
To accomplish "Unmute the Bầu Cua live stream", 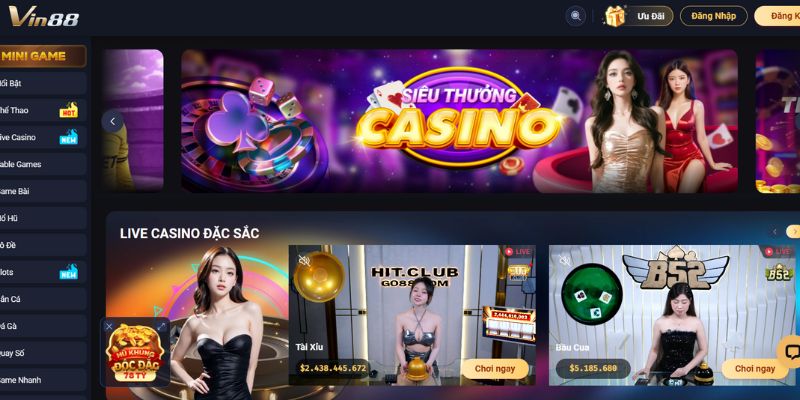I will pos(565,261).
